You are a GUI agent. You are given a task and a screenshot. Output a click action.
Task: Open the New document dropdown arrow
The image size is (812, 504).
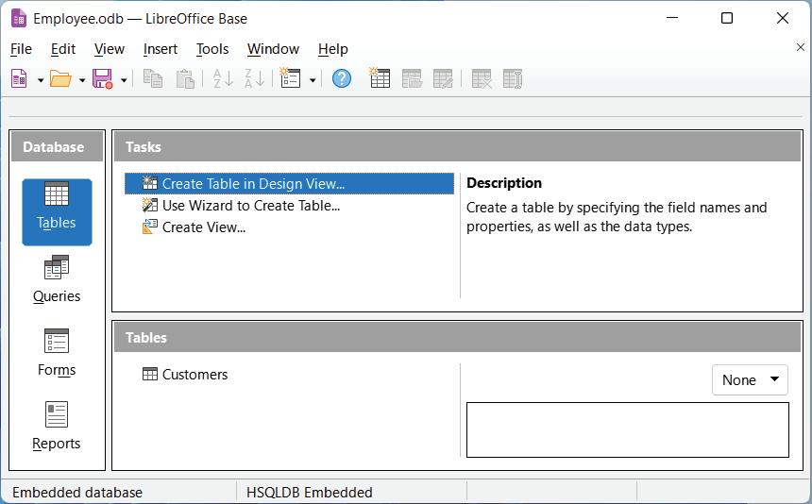41,80
